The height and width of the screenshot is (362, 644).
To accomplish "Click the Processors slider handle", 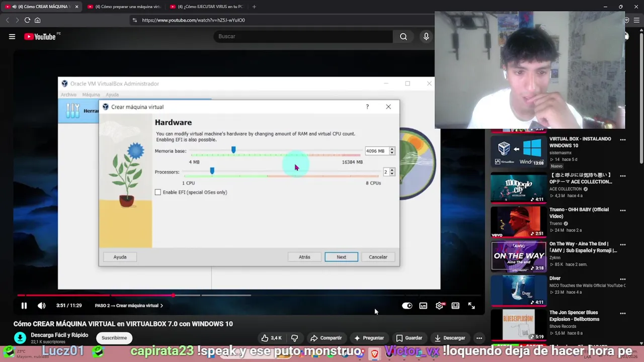I will pos(212,171).
